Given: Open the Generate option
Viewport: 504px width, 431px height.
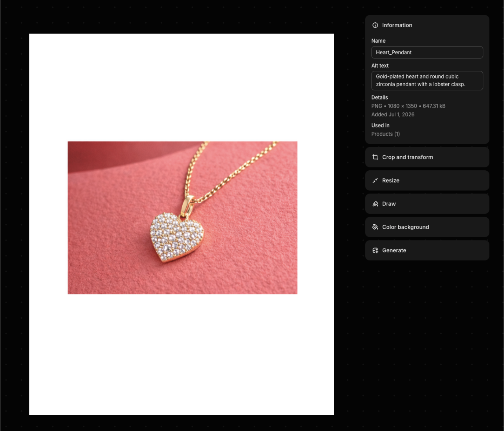Looking at the screenshot, I should pyautogui.click(x=427, y=250).
